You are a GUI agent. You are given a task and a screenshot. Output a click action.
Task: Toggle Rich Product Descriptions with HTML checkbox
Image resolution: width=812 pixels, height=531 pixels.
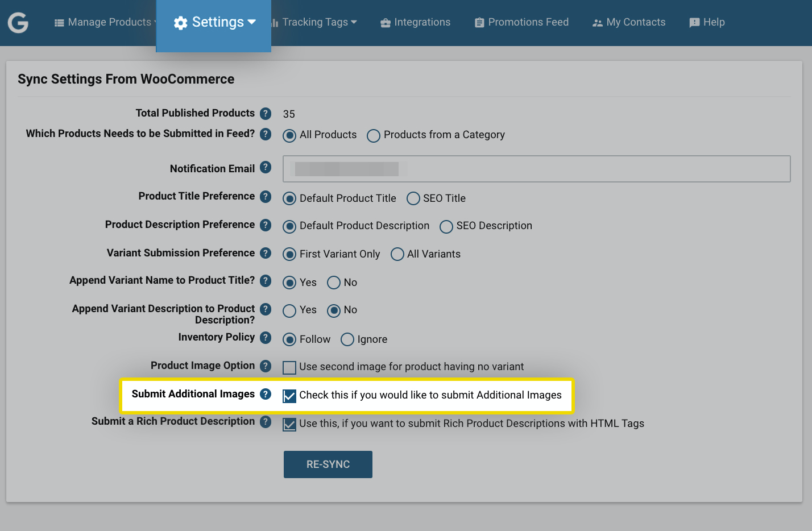(289, 425)
